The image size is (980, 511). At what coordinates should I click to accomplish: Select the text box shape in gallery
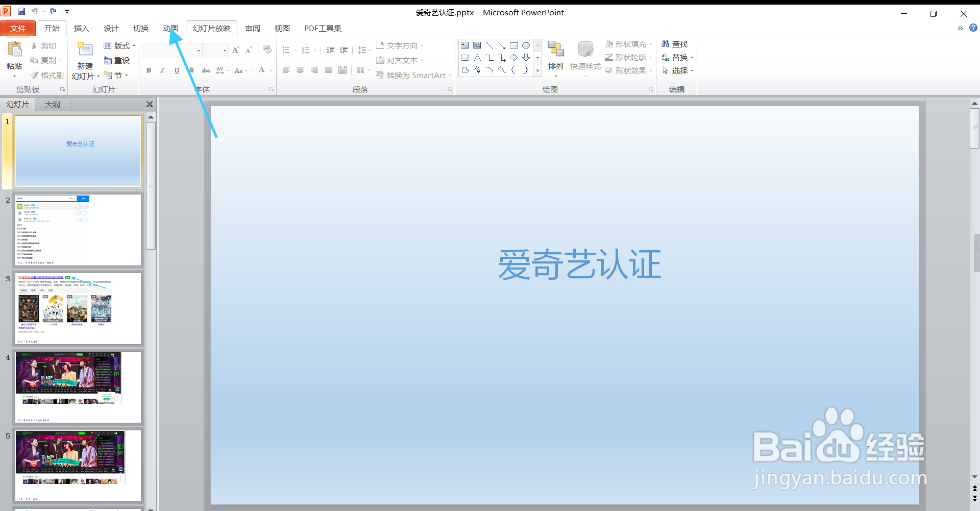[465, 45]
